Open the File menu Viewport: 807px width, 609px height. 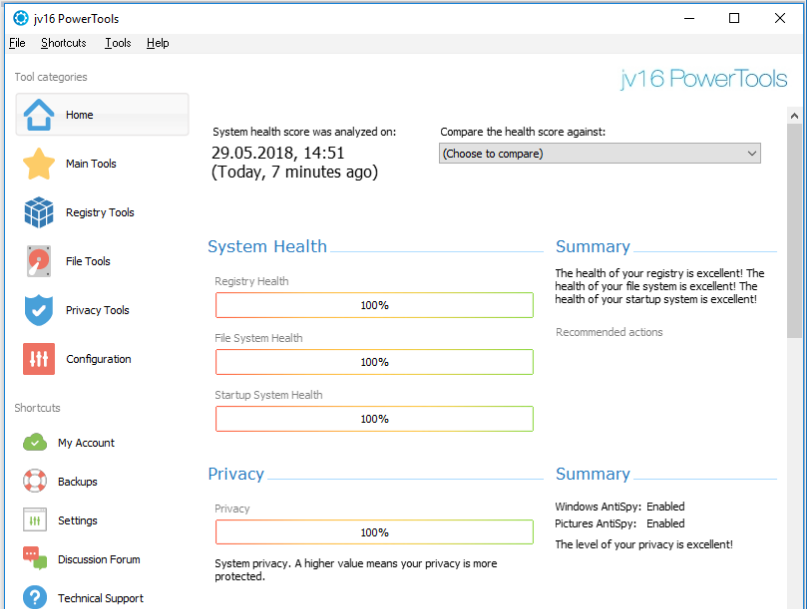coord(17,43)
